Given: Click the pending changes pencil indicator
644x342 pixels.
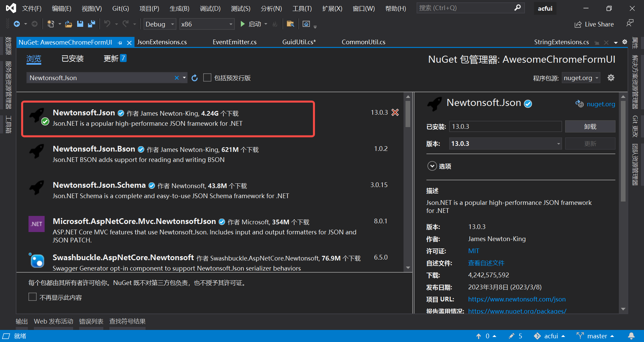Looking at the screenshot, I should click(x=516, y=336).
